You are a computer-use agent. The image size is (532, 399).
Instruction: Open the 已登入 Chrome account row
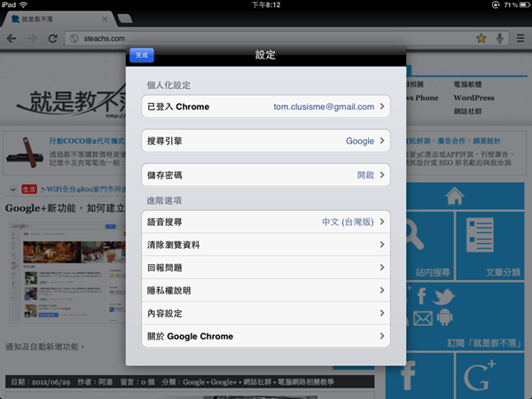(x=266, y=106)
